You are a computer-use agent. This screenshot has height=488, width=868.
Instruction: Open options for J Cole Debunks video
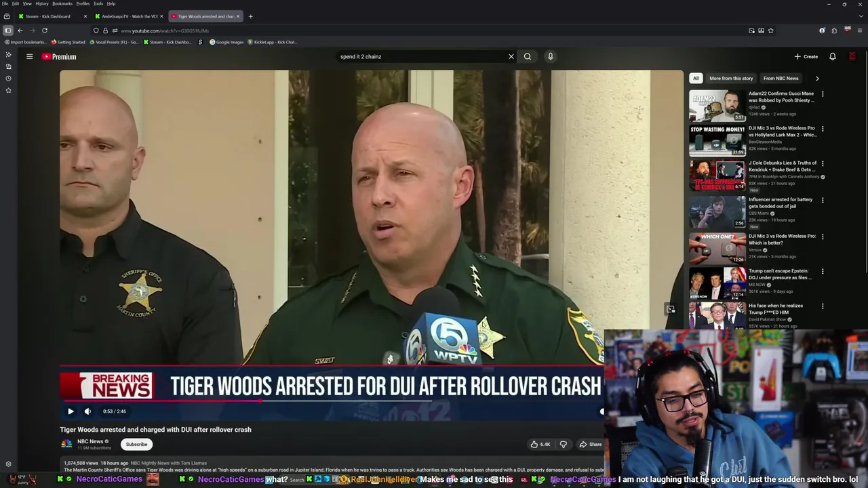pos(823,164)
